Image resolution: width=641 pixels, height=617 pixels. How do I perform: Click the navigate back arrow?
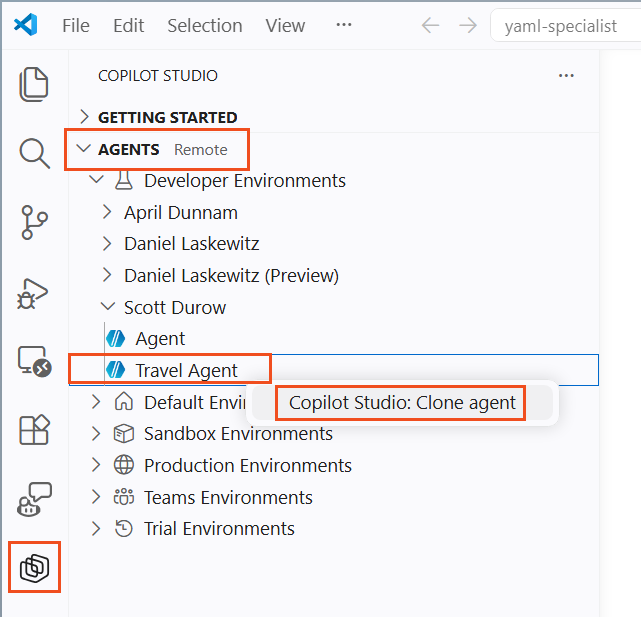coord(430,26)
